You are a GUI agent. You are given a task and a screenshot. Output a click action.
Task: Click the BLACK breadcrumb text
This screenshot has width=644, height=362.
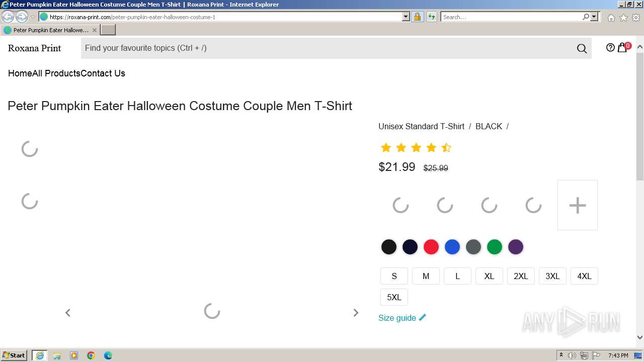point(489,126)
